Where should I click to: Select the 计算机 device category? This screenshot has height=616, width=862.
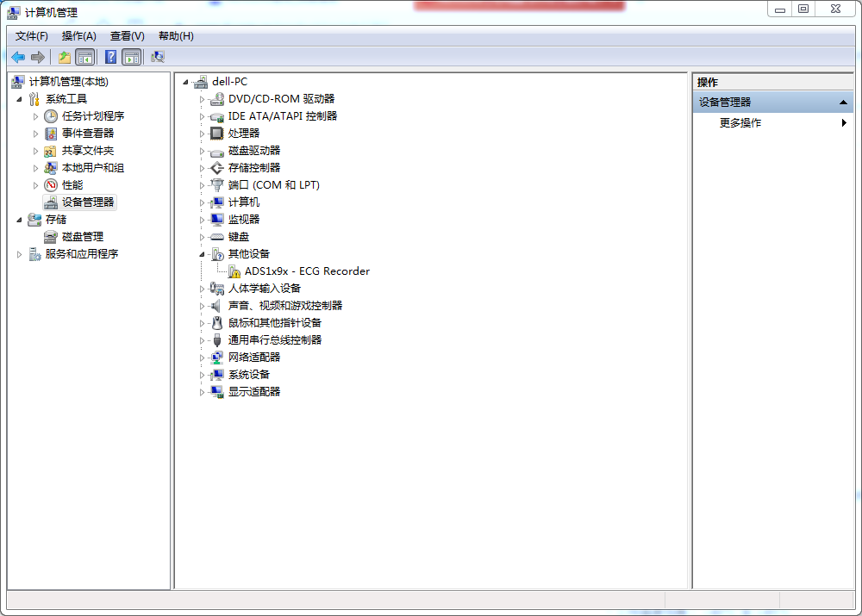pyautogui.click(x=244, y=202)
